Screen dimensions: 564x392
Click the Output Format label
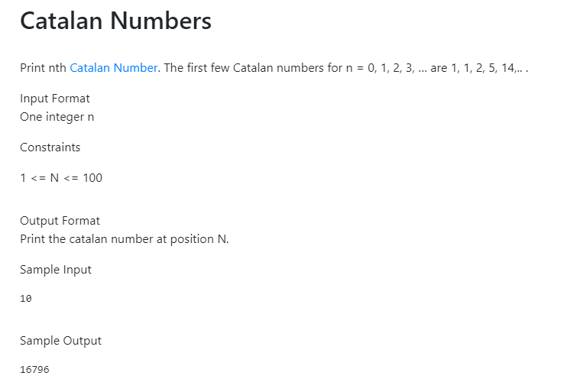[x=60, y=221]
